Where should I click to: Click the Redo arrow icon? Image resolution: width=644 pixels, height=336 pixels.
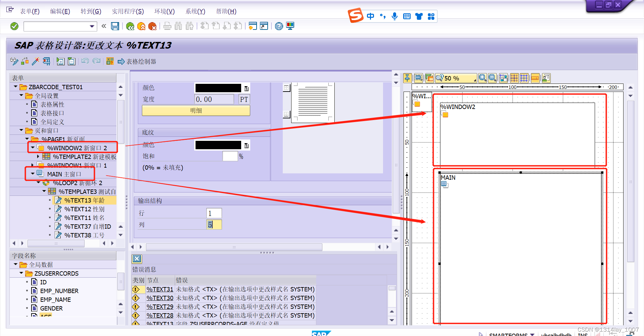(96, 61)
